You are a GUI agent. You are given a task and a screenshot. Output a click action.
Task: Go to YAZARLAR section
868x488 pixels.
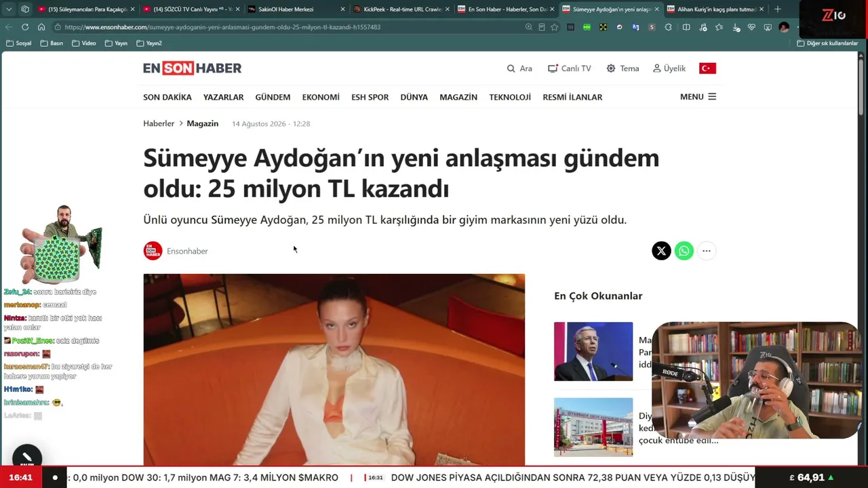pyautogui.click(x=223, y=97)
